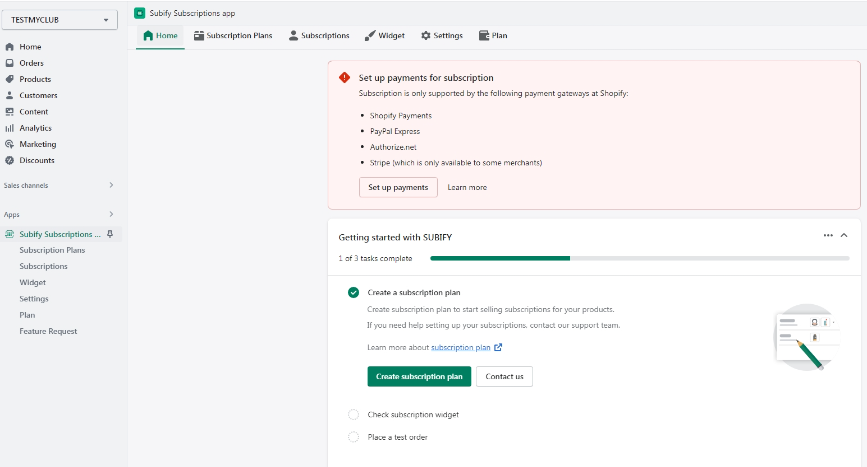Click the notepad and pencil illustration
The height and width of the screenshot is (467, 867).
(x=807, y=337)
